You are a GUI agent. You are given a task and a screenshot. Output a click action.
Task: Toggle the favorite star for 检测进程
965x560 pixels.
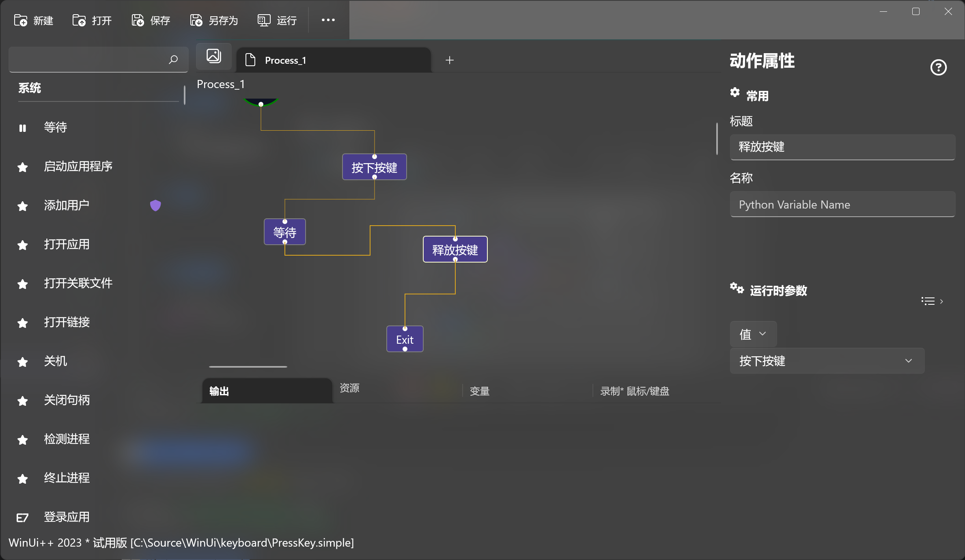[22, 440]
